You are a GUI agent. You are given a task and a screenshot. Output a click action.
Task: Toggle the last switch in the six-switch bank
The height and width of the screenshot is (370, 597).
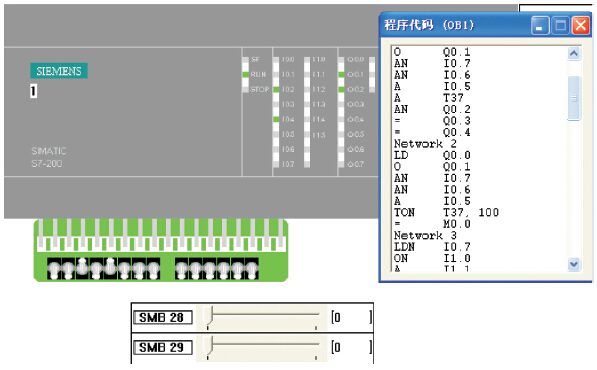click(x=251, y=269)
